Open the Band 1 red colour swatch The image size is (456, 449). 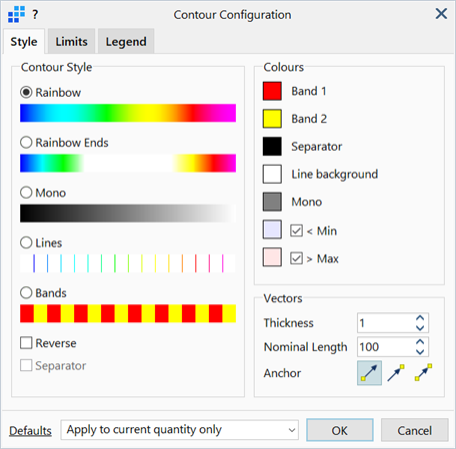coord(272,91)
